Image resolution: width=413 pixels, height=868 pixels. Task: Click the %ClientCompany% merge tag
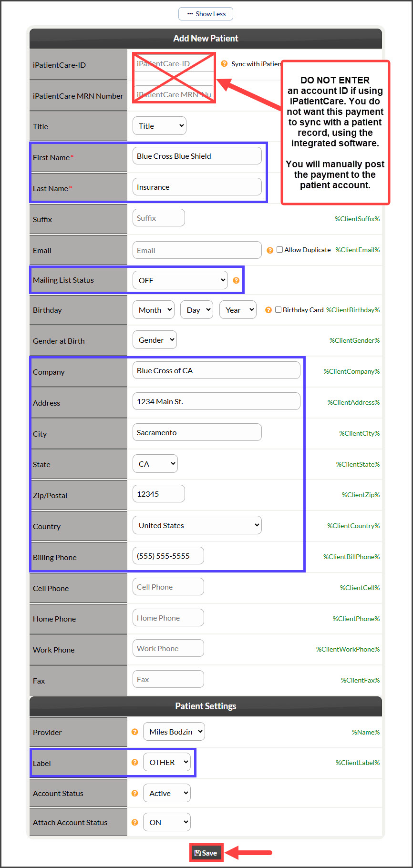[352, 371]
